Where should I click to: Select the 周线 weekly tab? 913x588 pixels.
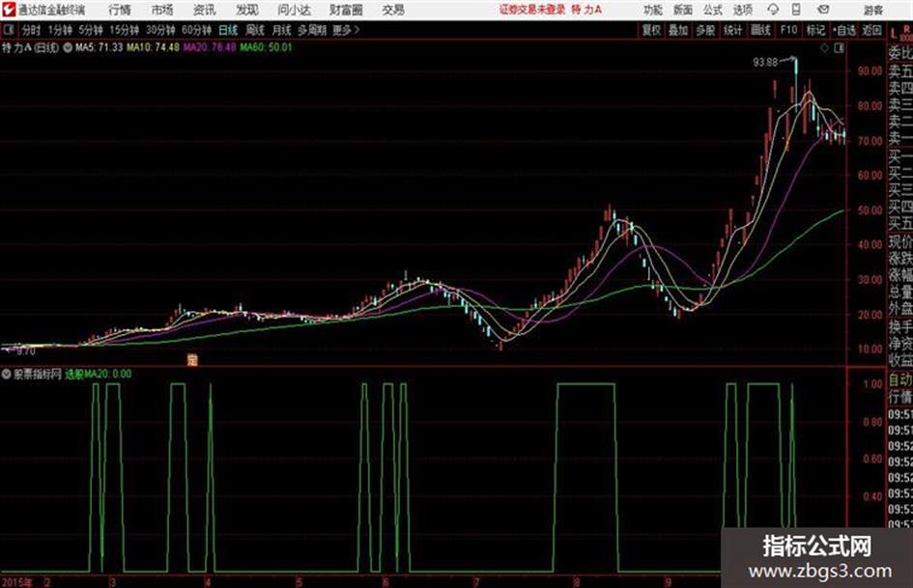255,30
